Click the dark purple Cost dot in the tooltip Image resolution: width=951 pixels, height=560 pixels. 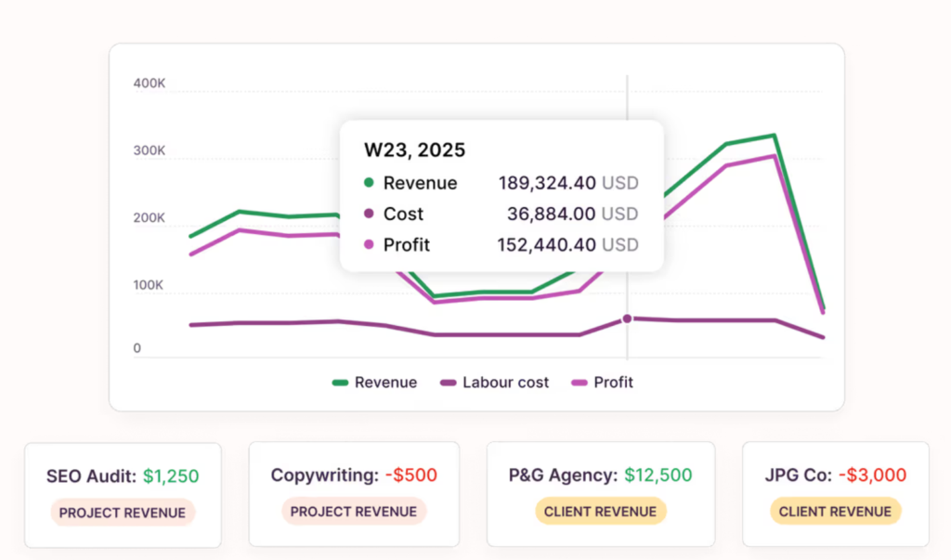(369, 214)
